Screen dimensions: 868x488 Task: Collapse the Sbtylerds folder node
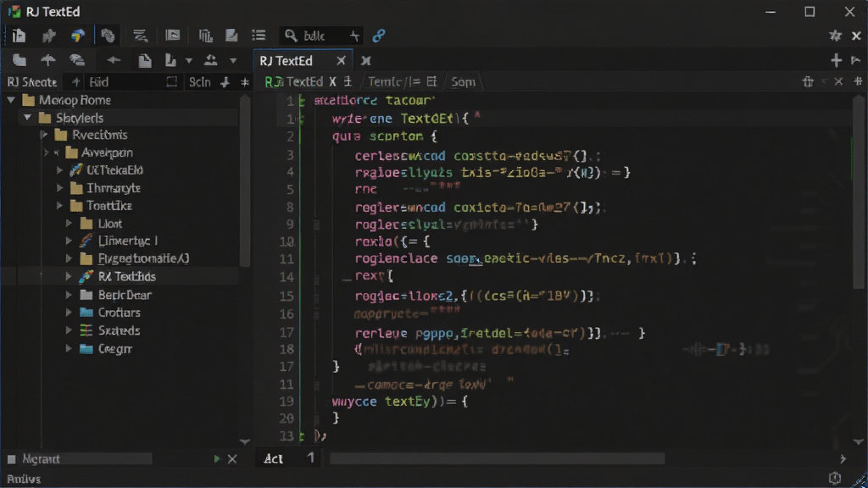27,118
